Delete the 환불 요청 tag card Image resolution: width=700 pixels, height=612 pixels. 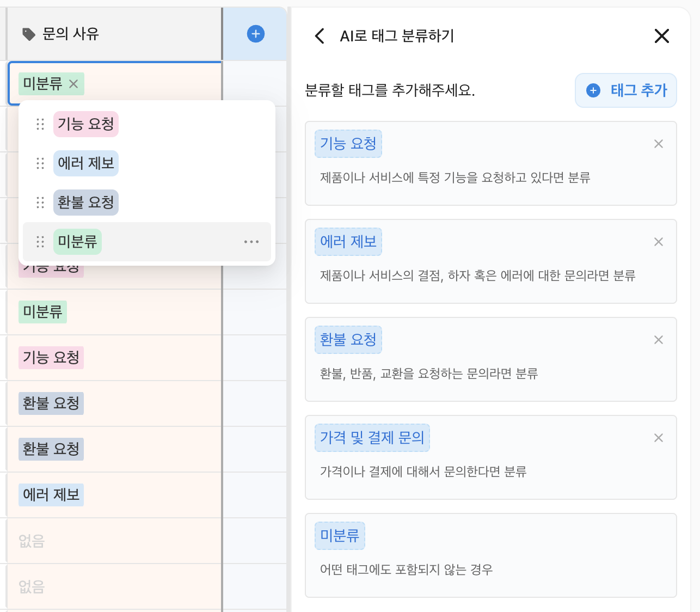point(658,340)
